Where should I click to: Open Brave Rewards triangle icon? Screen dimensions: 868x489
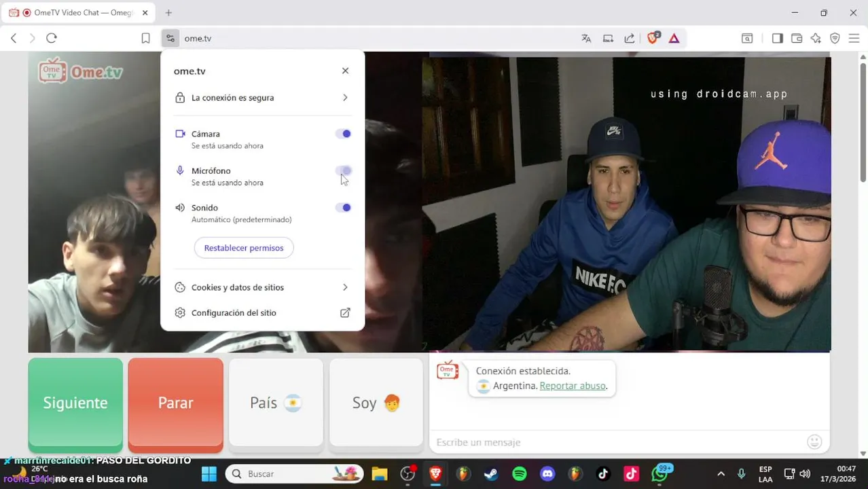[x=674, y=39]
